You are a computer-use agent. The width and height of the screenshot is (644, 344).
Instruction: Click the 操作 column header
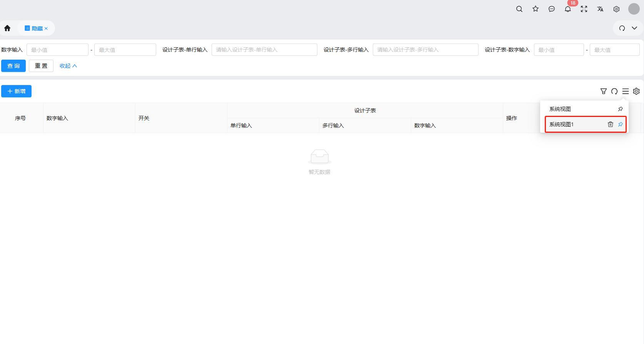(512, 118)
